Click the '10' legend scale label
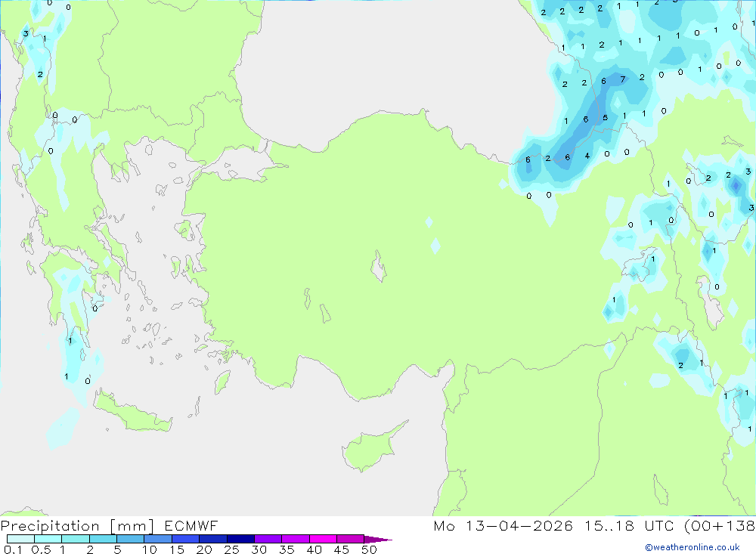Image resolution: width=756 pixels, height=554 pixels. pyautogui.click(x=150, y=549)
